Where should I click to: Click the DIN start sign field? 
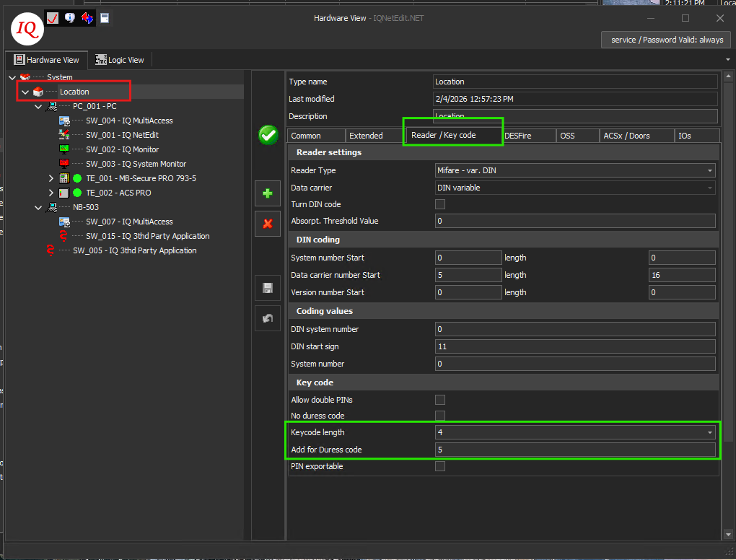click(575, 346)
